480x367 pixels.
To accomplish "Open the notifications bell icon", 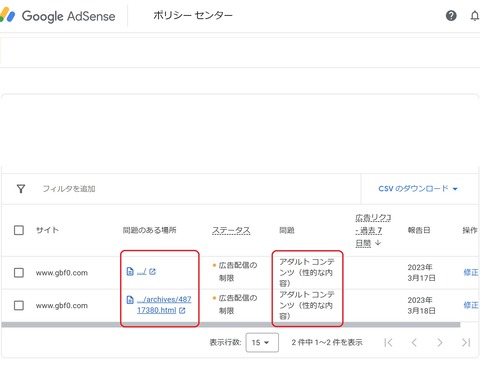I will point(475,16).
